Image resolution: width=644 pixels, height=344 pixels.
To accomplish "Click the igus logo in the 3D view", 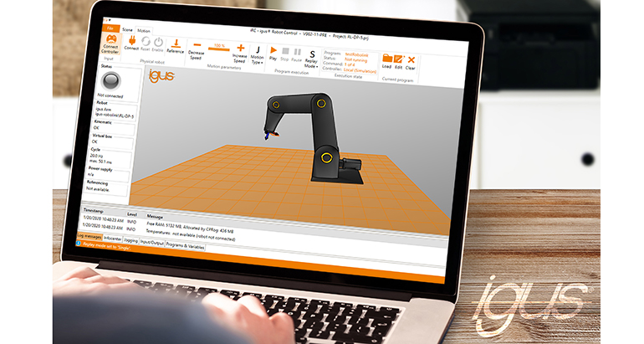I will 161,76.
